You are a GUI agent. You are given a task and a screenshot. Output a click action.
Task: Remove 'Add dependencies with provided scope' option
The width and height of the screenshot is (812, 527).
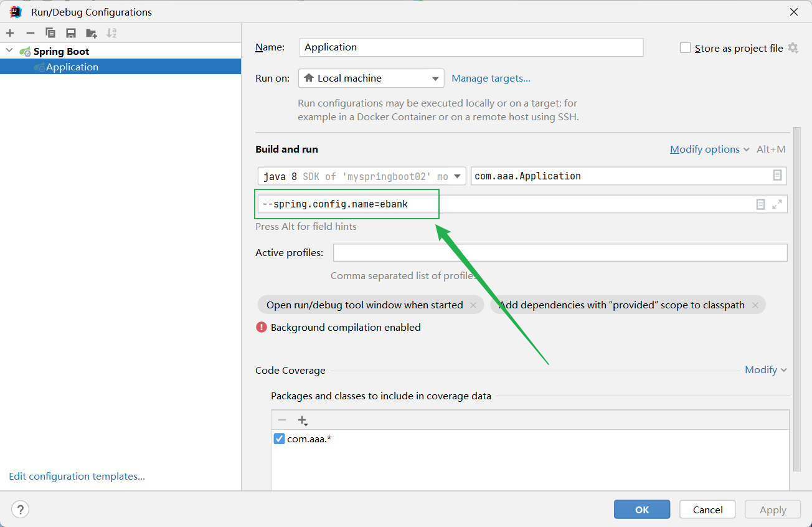(x=755, y=305)
